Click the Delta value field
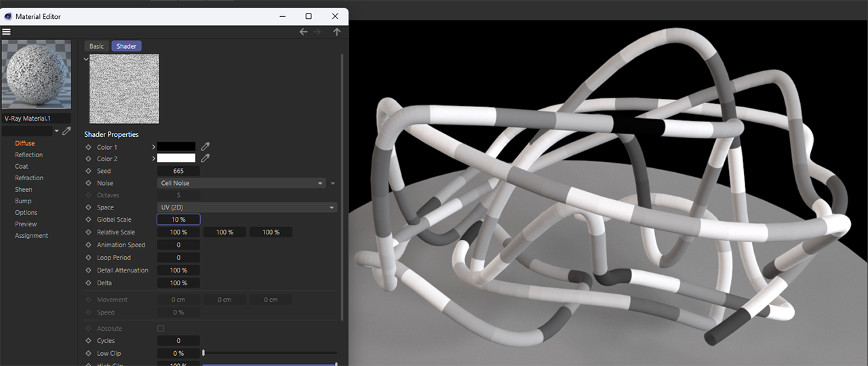 coord(178,283)
